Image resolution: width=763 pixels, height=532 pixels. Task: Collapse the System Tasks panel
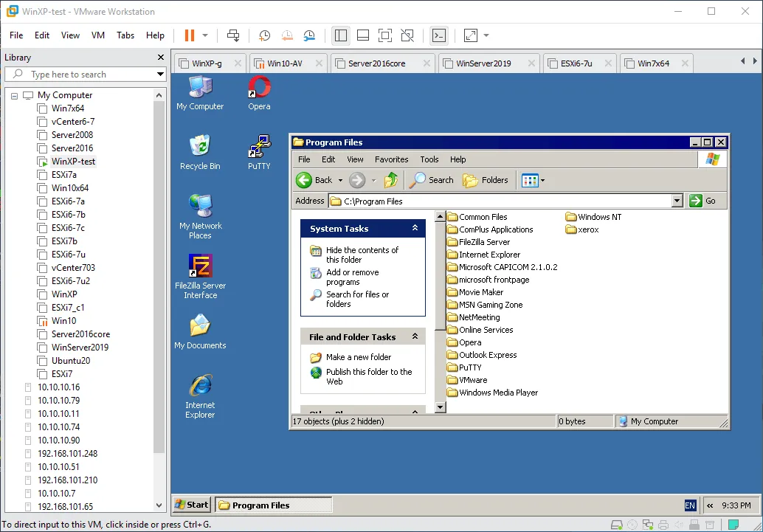tap(415, 229)
